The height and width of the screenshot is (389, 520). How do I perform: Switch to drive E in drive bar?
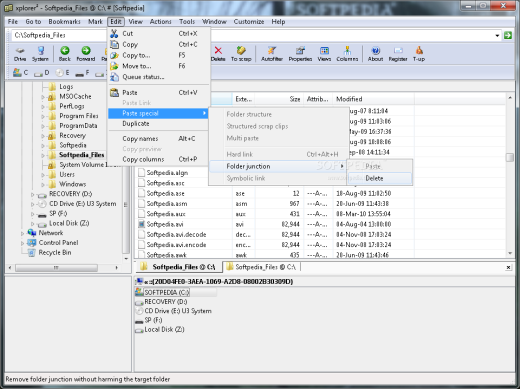tap(62, 73)
